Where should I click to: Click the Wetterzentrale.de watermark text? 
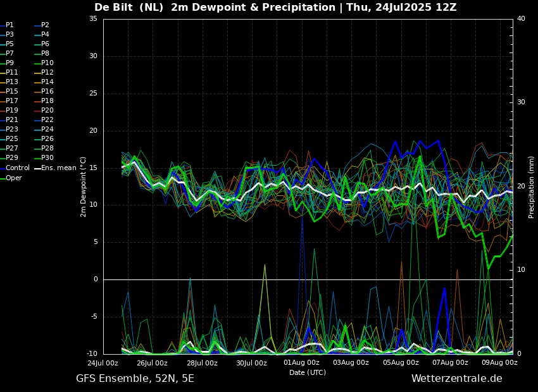456,379
